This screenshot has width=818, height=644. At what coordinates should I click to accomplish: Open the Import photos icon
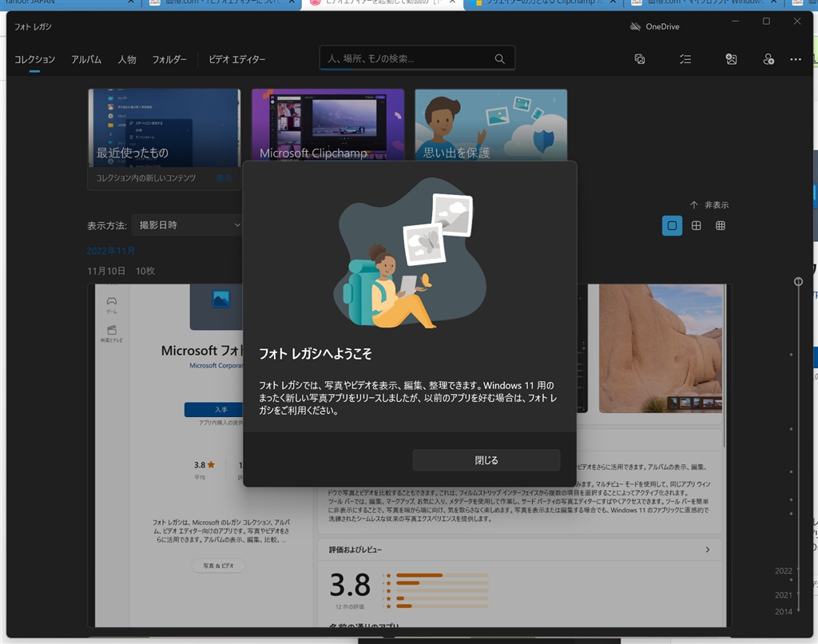pyautogui.click(x=732, y=59)
